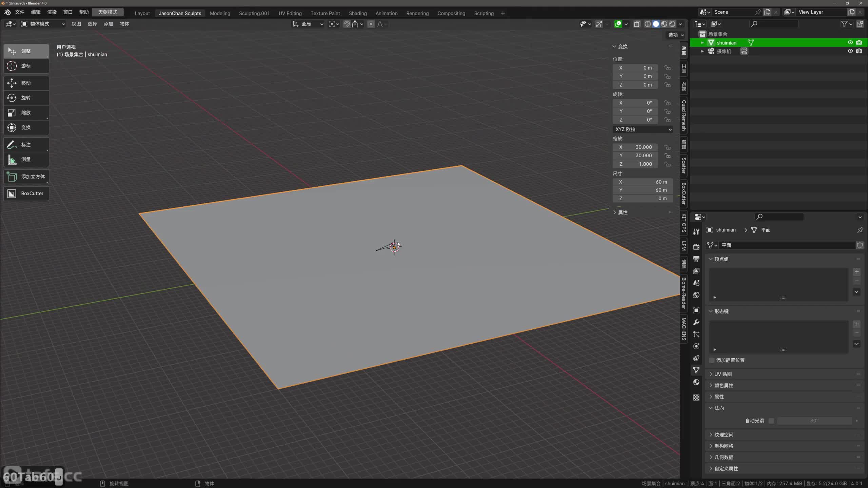Select the Scale (缩放) tool
The width and height of the screenshot is (868, 488).
tap(26, 113)
